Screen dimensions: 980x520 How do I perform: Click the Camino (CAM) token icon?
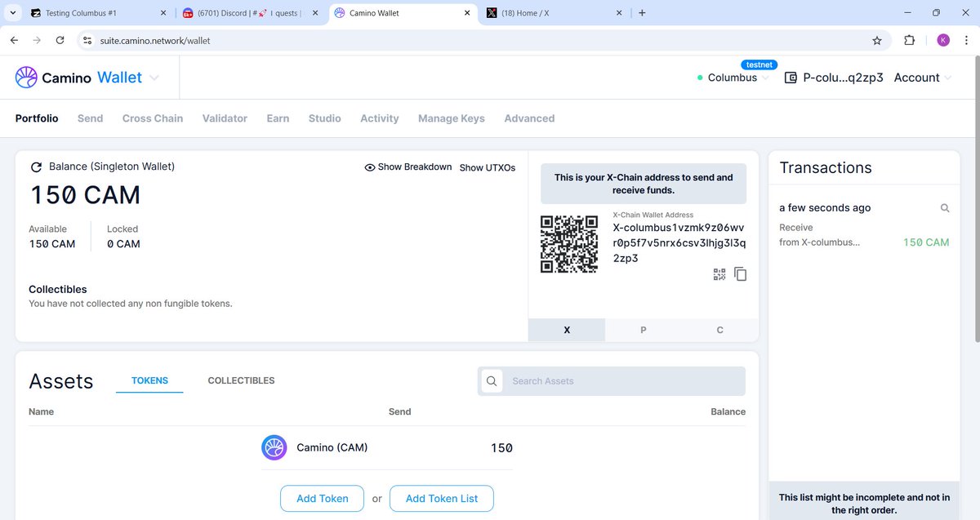pyautogui.click(x=274, y=447)
